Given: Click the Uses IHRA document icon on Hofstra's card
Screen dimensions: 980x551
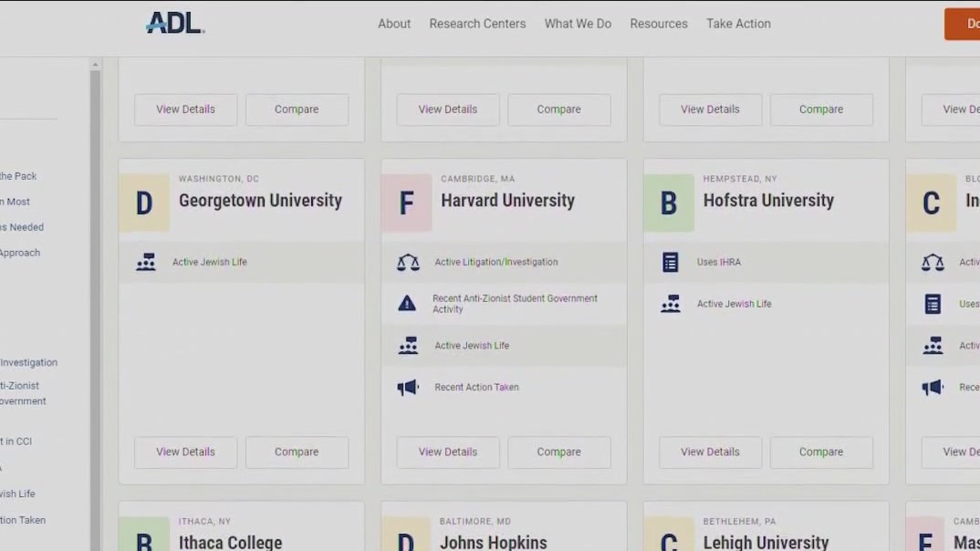Looking at the screenshot, I should 671,262.
